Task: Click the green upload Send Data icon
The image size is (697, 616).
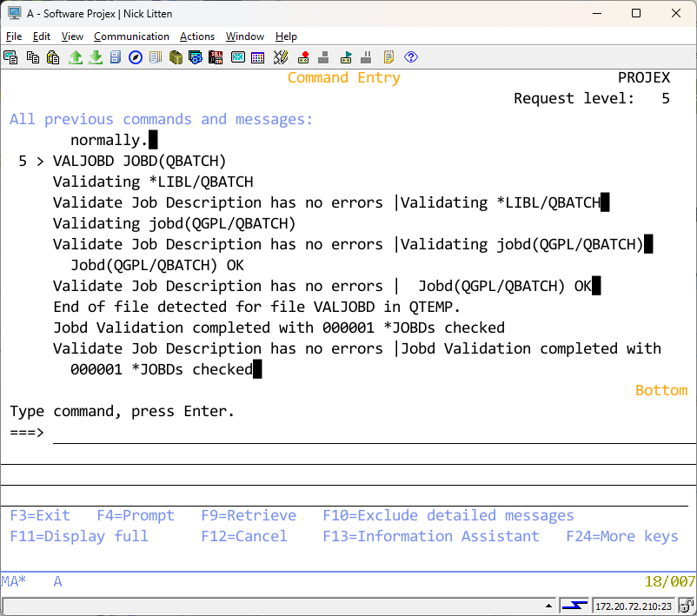Action: (76, 57)
